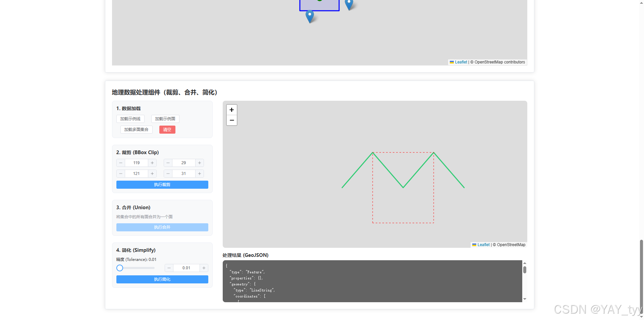The height and width of the screenshot is (320, 644).
Task: Click the '处理结果 (GeoJSON)' label
Action: 246,255
